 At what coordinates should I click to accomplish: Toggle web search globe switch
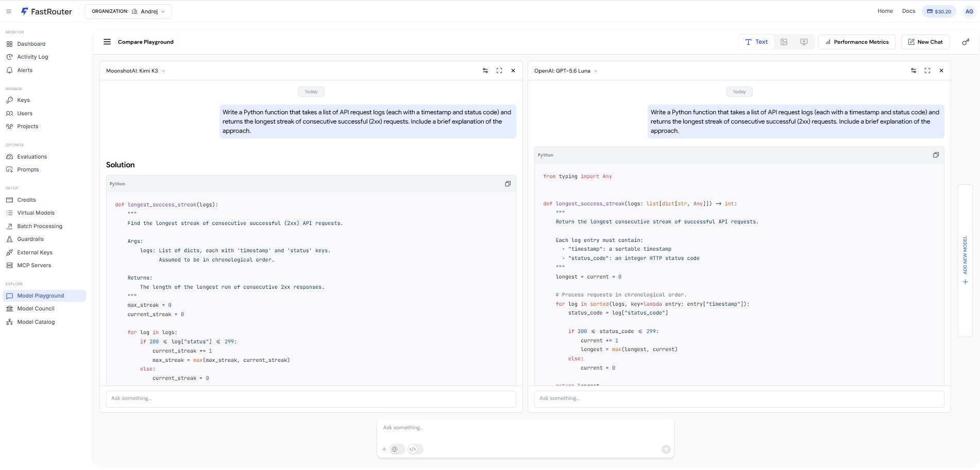click(397, 449)
